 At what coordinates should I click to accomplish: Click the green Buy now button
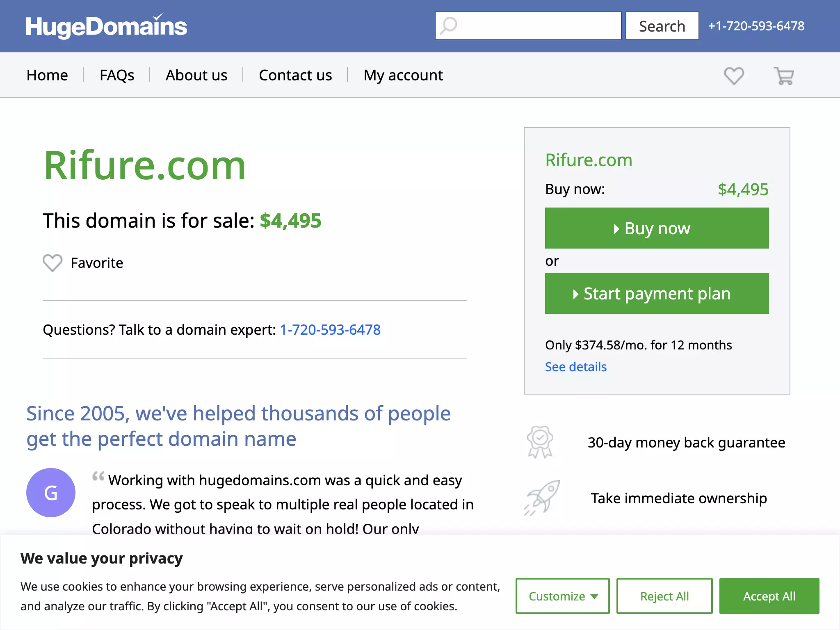click(657, 228)
